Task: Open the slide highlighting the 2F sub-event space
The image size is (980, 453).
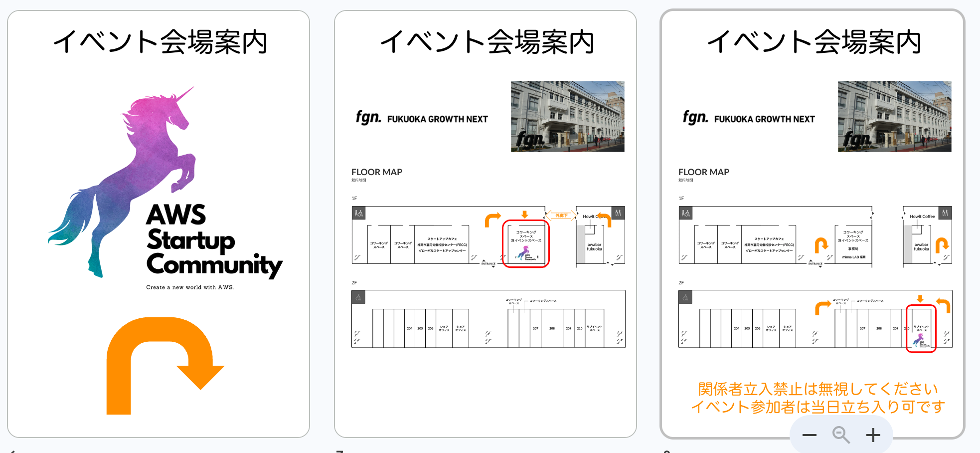Action: [813, 224]
